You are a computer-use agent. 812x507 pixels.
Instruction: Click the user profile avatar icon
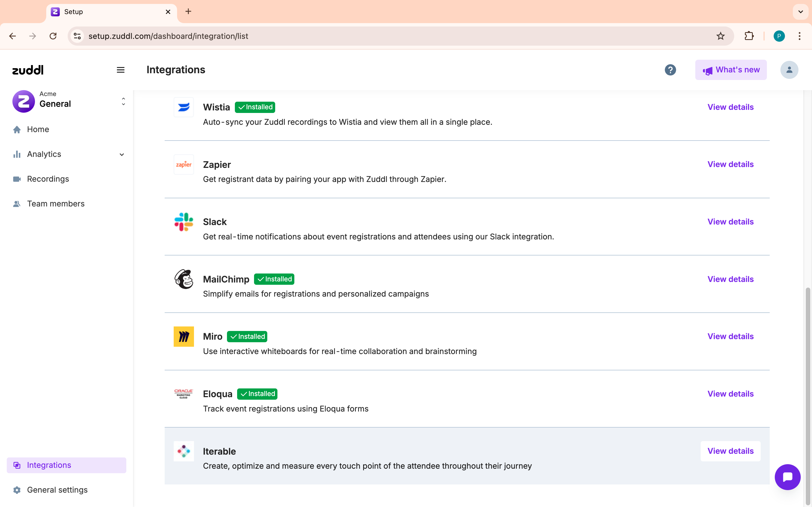pyautogui.click(x=789, y=70)
